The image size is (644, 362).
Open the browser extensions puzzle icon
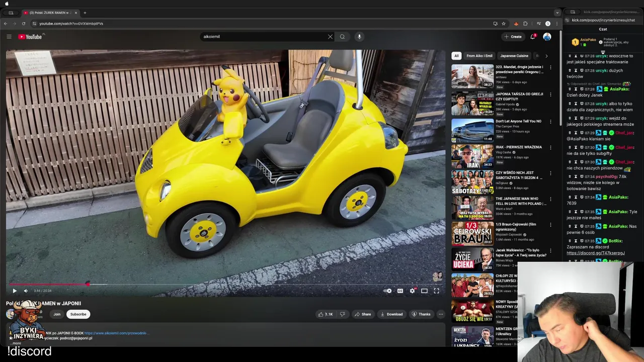coord(525,24)
